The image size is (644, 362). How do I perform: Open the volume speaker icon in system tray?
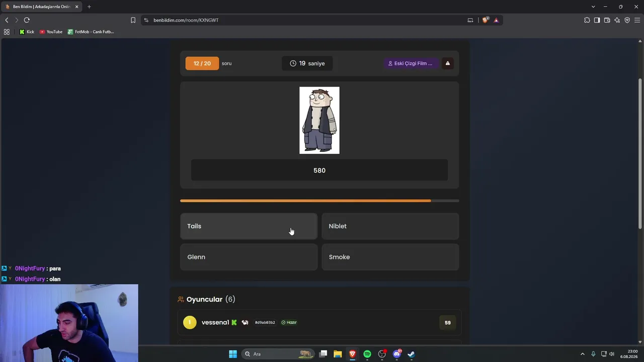[612, 354]
